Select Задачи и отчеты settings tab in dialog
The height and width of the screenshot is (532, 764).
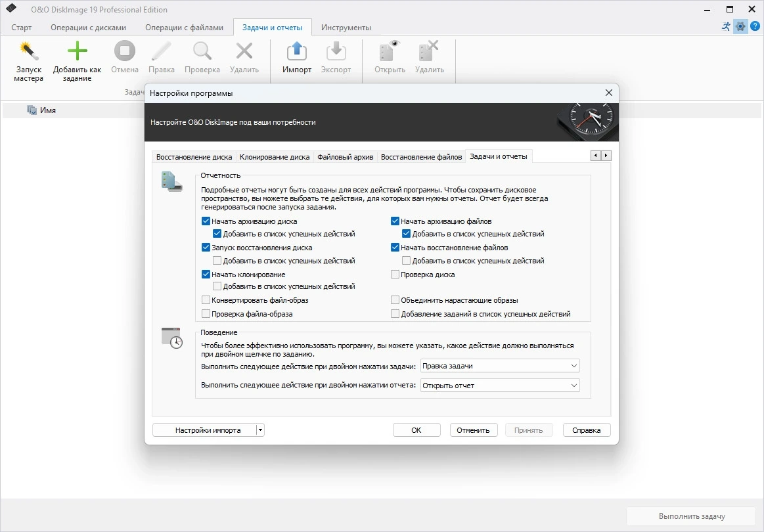pyautogui.click(x=499, y=156)
